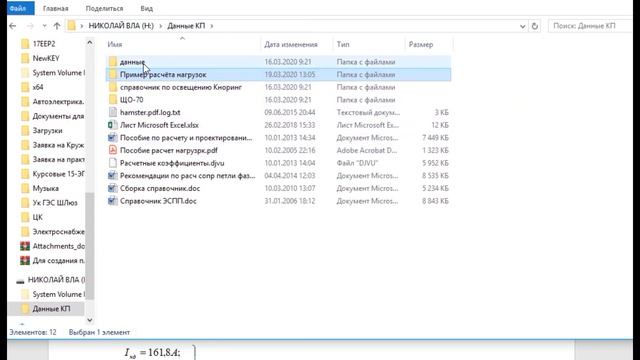Select the ЩО-70 folder icon
Screen dimensions: 640x360
pyautogui.click(x=113, y=100)
